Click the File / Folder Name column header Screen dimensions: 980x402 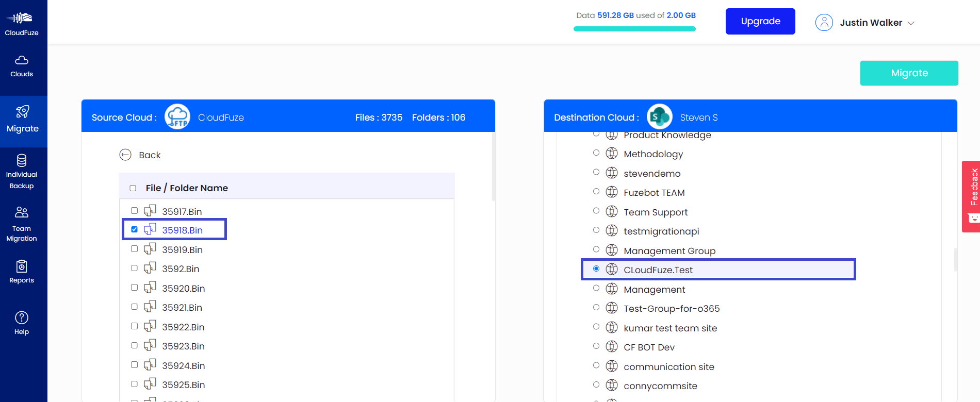click(x=187, y=188)
